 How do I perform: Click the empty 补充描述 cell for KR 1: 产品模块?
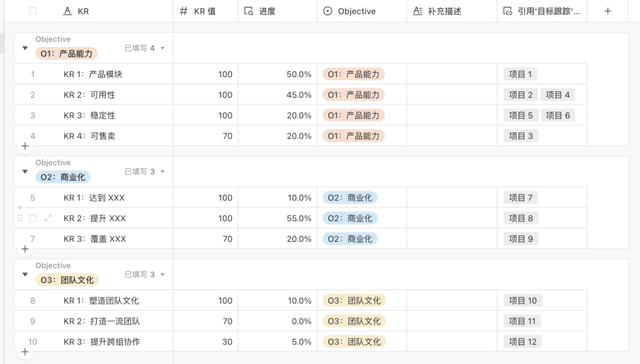point(452,74)
